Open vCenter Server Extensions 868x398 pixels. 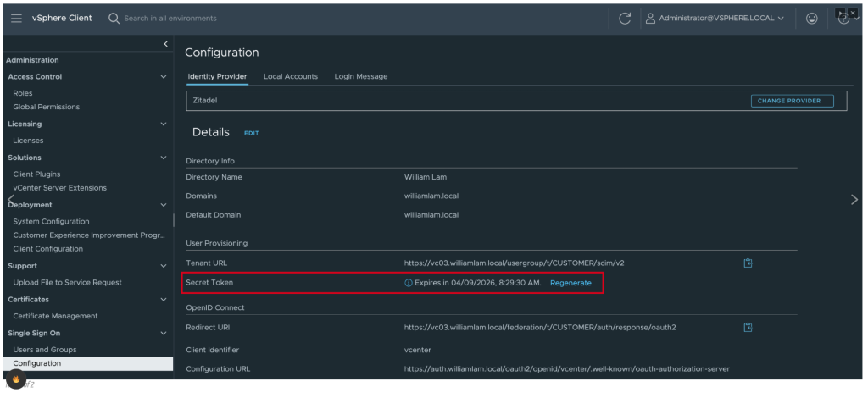coord(60,188)
